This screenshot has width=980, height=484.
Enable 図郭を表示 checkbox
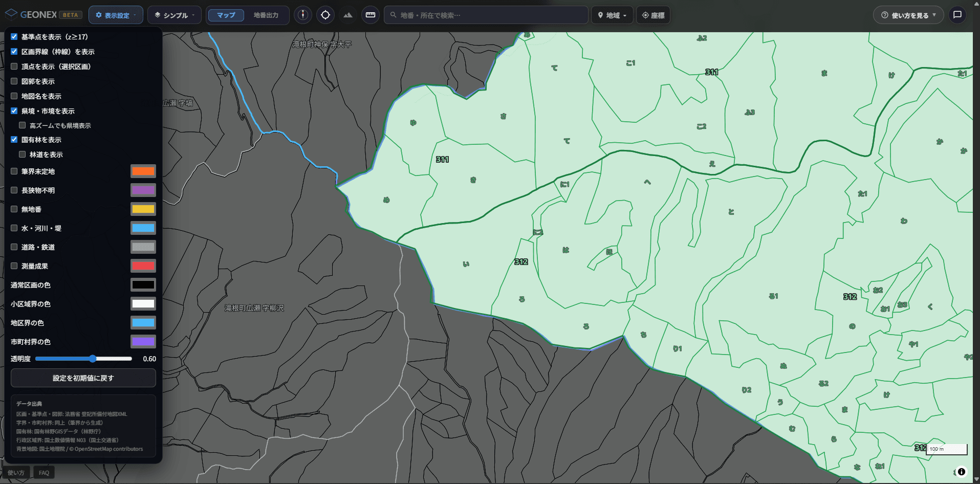coord(14,81)
